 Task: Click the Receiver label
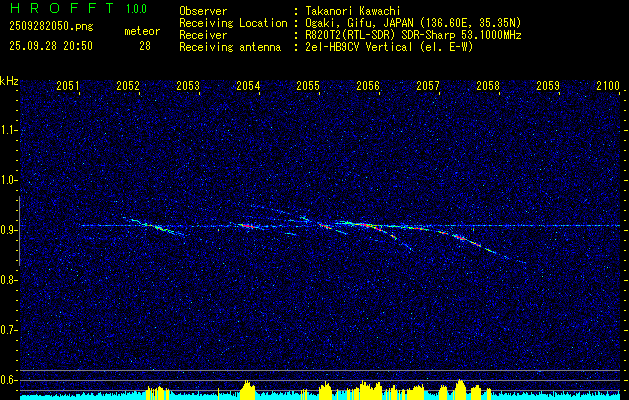203,35
